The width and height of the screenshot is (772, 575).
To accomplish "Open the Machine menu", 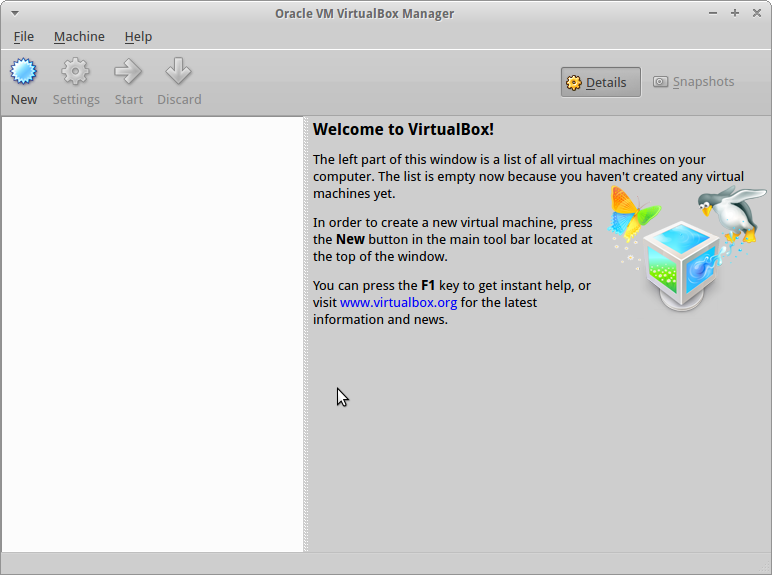I will [x=79, y=36].
